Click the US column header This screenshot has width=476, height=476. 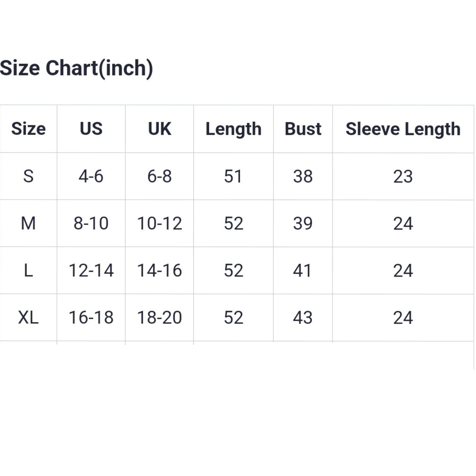coord(91,129)
